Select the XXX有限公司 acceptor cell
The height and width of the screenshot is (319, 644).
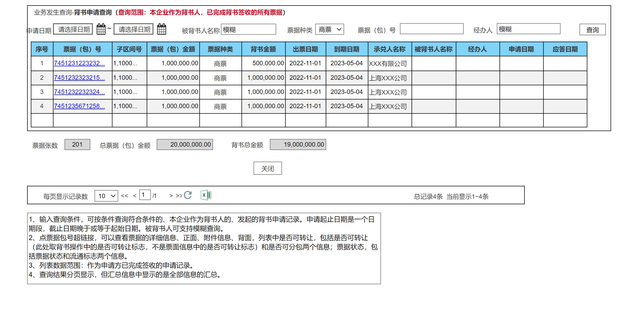pyautogui.click(x=390, y=63)
